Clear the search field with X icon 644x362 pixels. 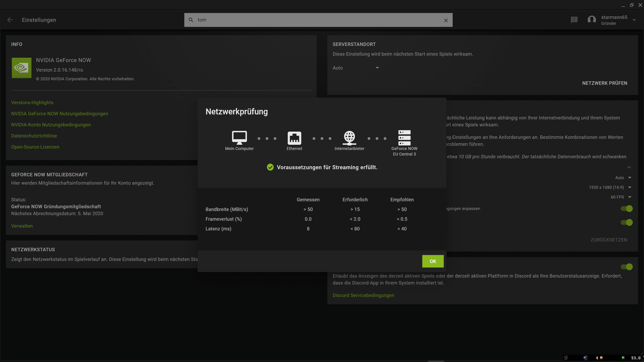point(446,20)
